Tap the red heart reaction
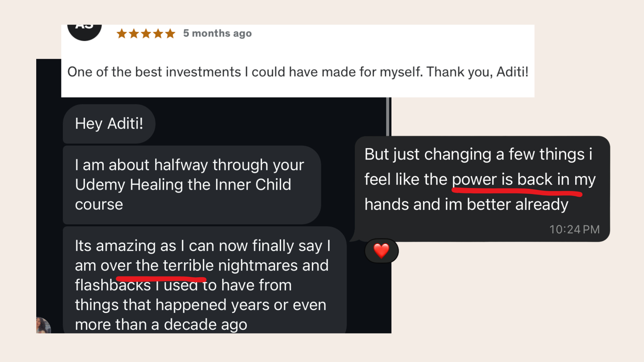 pyautogui.click(x=381, y=251)
